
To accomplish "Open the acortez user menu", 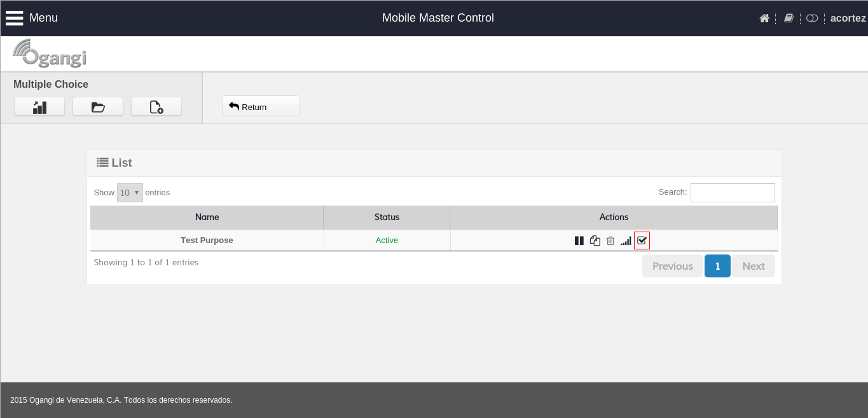I will pyautogui.click(x=848, y=18).
